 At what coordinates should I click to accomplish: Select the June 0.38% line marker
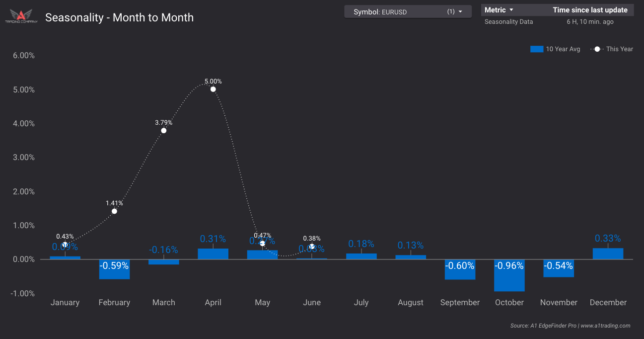click(312, 247)
